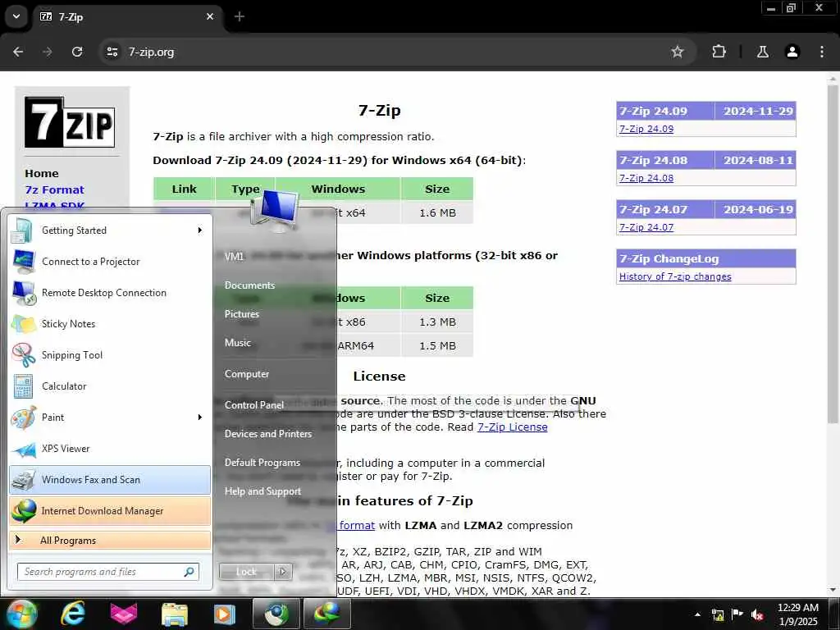The image size is (840, 630).
Task: Click the search magnifier icon in Start menu
Action: (189, 572)
